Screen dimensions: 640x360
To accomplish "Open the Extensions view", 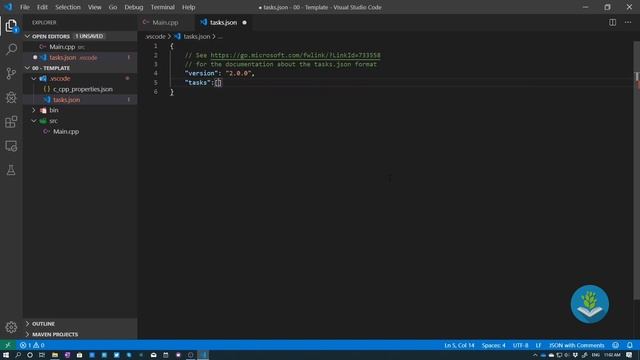I will [x=11, y=122].
